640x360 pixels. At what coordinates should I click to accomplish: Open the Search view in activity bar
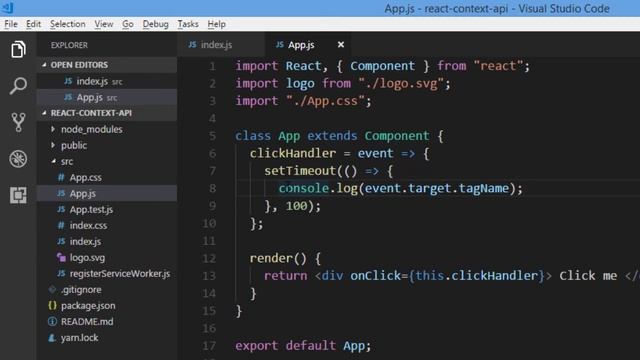(x=18, y=86)
